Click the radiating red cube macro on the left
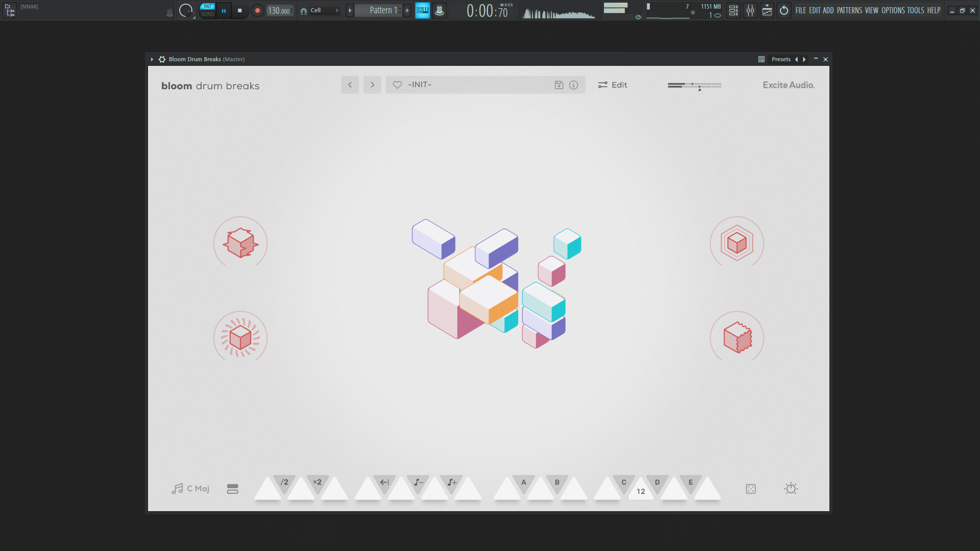Viewport: 980px width, 551px height. (240, 337)
